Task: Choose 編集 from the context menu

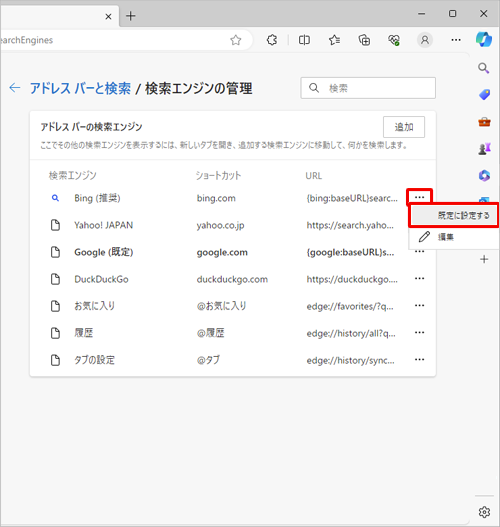Action: 454,237
